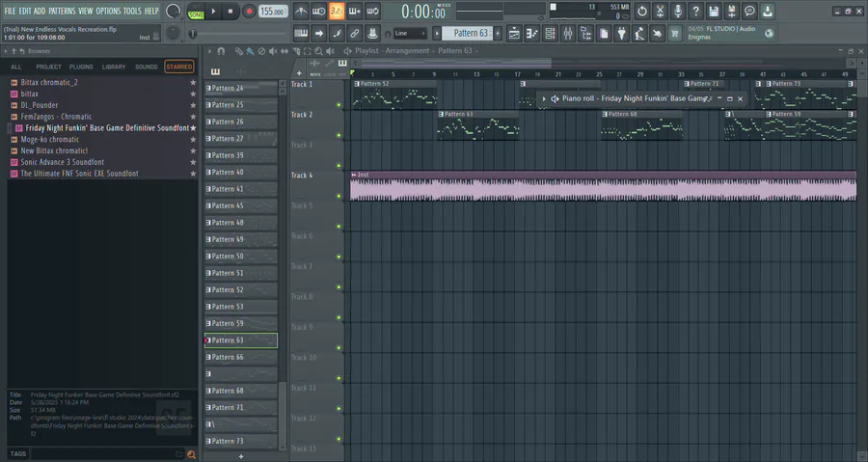868x462 pixels.
Task: Adjust the master pitch knob
Action: [173, 33]
